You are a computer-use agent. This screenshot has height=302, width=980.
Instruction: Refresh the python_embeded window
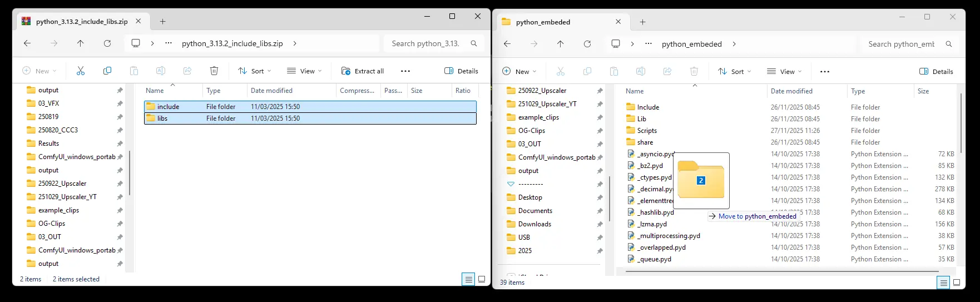click(x=587, y=44)
